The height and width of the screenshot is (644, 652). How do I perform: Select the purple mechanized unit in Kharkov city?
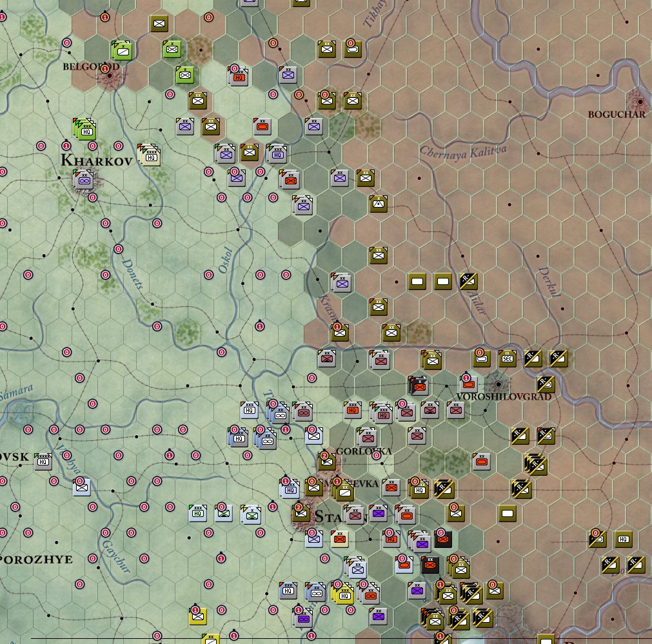(84, 180)
